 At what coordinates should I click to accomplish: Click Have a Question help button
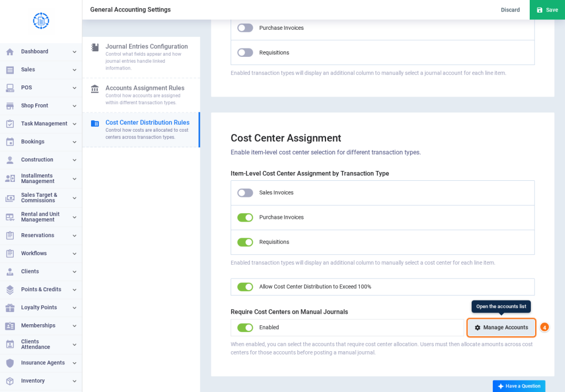click(x=519, y=386)
